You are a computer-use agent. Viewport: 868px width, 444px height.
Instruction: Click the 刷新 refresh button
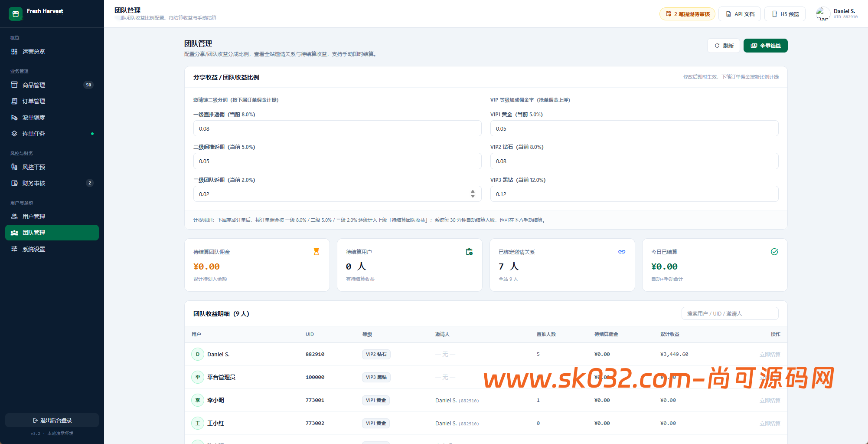pos(724,46)
